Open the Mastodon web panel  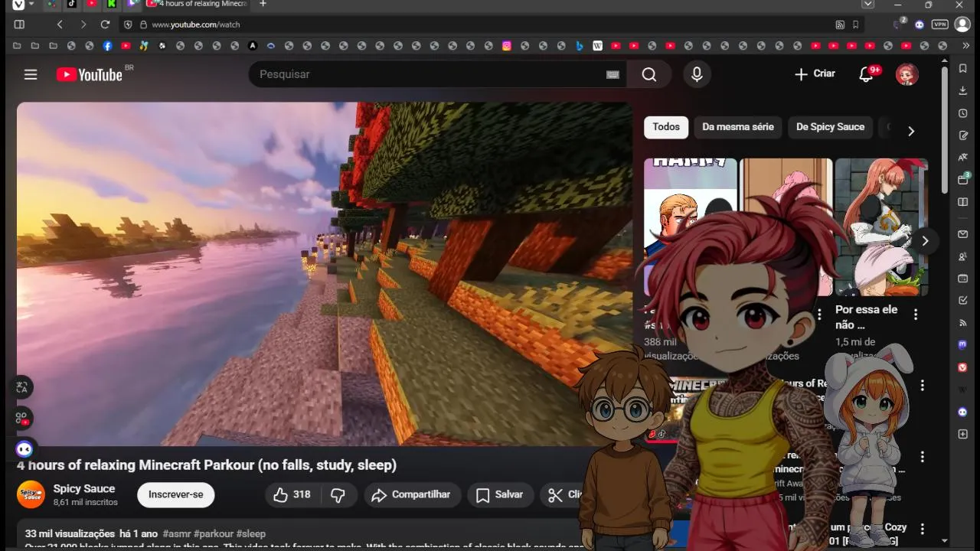(963, 345)
